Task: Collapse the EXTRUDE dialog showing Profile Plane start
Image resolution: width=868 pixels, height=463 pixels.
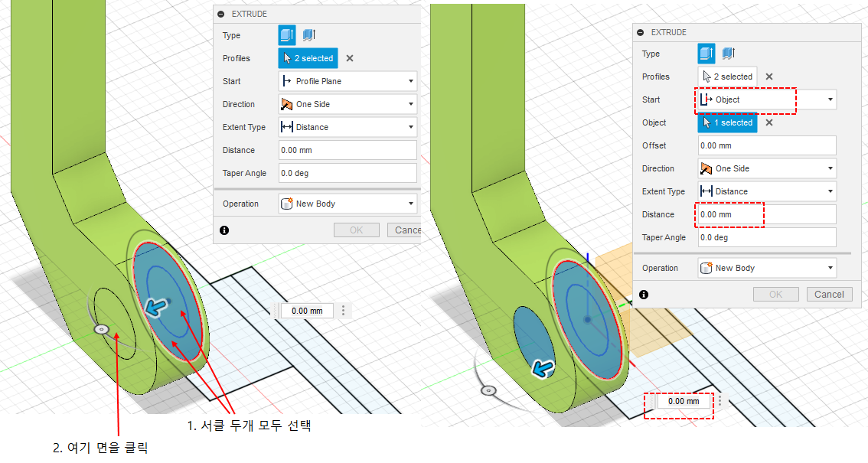Action: 221,15
